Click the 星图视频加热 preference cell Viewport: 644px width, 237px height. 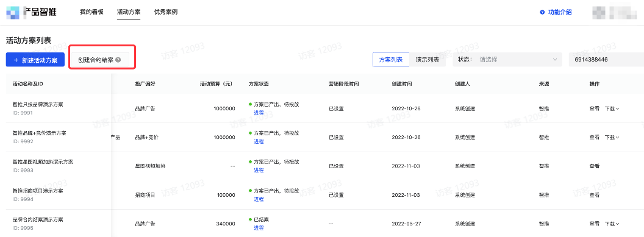(150, 166)
